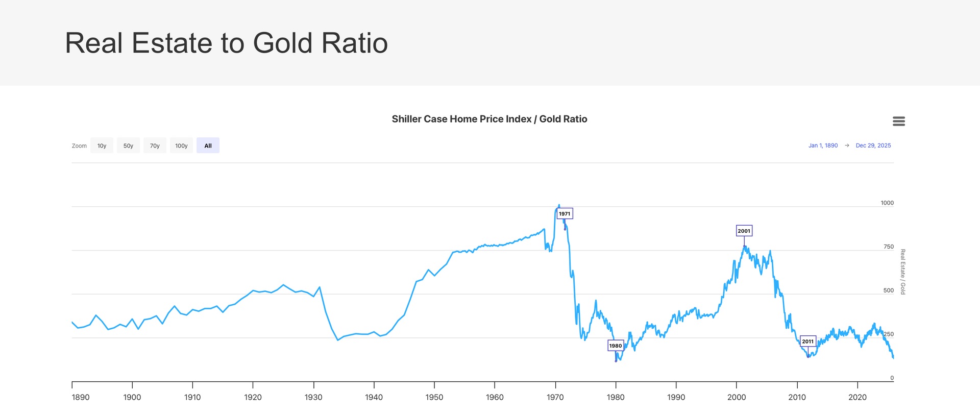Switch zoom to 50y

click(128, 145)
